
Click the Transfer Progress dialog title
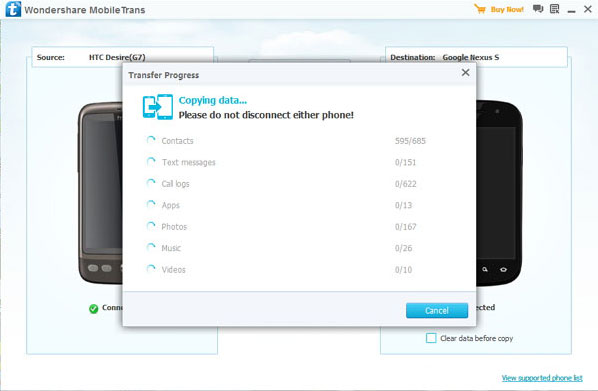click(164, 75)
